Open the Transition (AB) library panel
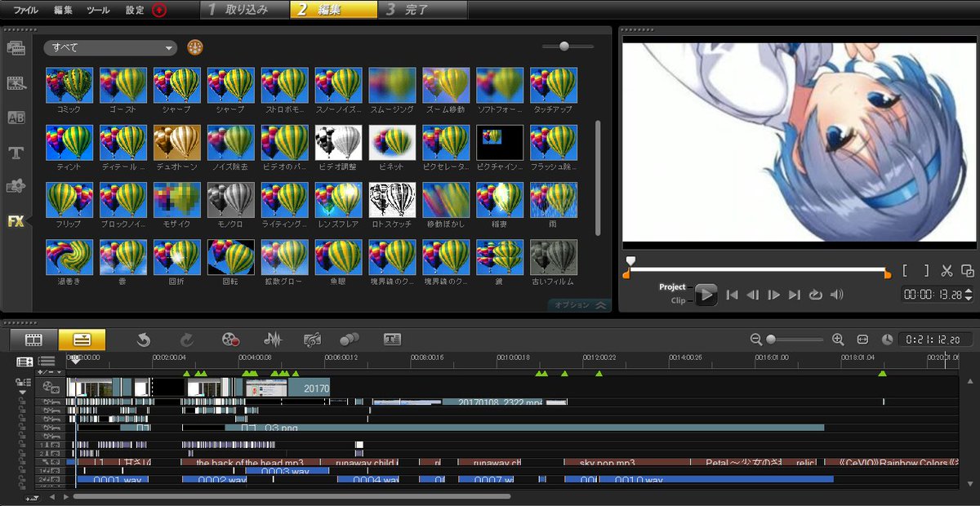Screen dimensions: 980x506 coord(16,118)
